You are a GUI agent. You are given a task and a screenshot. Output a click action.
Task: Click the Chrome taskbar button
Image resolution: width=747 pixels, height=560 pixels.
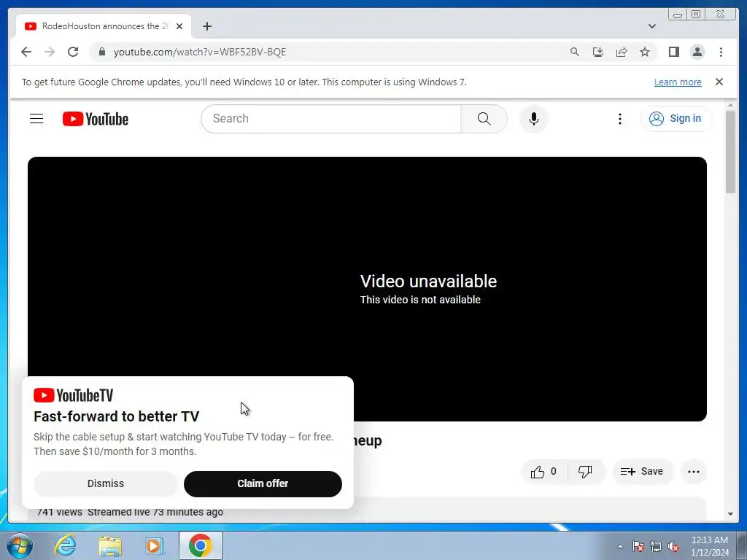[200, 545]
